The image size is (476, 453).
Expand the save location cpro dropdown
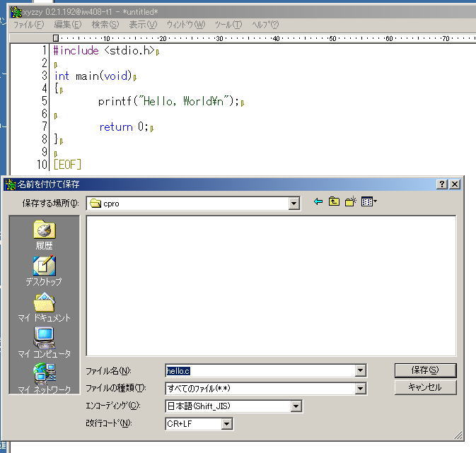(x=294, y=204)
